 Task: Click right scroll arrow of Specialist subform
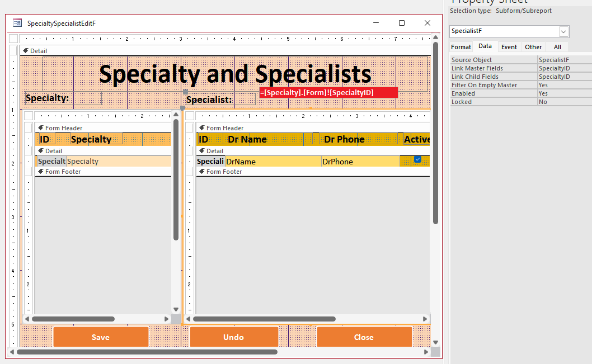click(x=425, y=319)
